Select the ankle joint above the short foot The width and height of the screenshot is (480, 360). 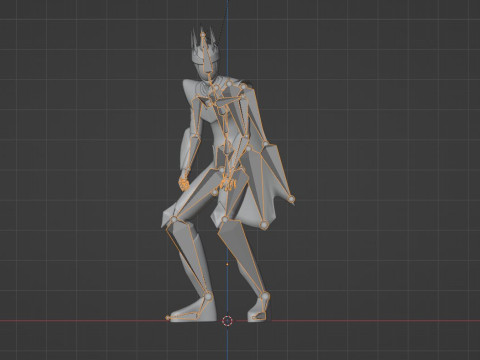(265, 296)
